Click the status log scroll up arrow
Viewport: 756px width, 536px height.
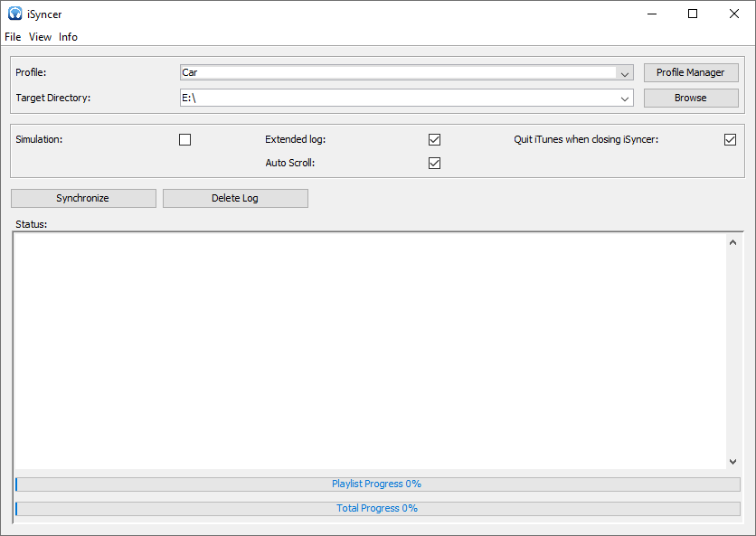(x=732, y=242)
